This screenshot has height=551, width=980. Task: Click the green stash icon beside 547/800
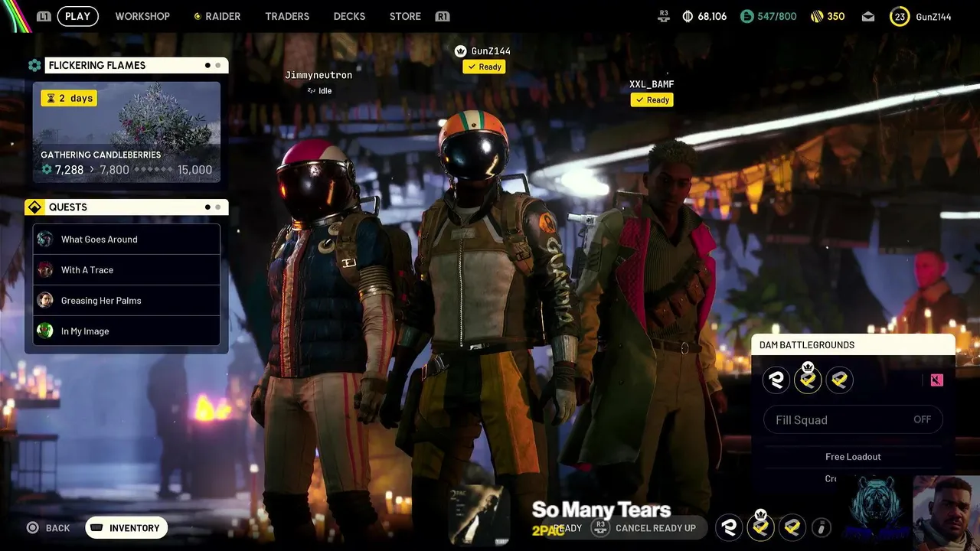746,16
